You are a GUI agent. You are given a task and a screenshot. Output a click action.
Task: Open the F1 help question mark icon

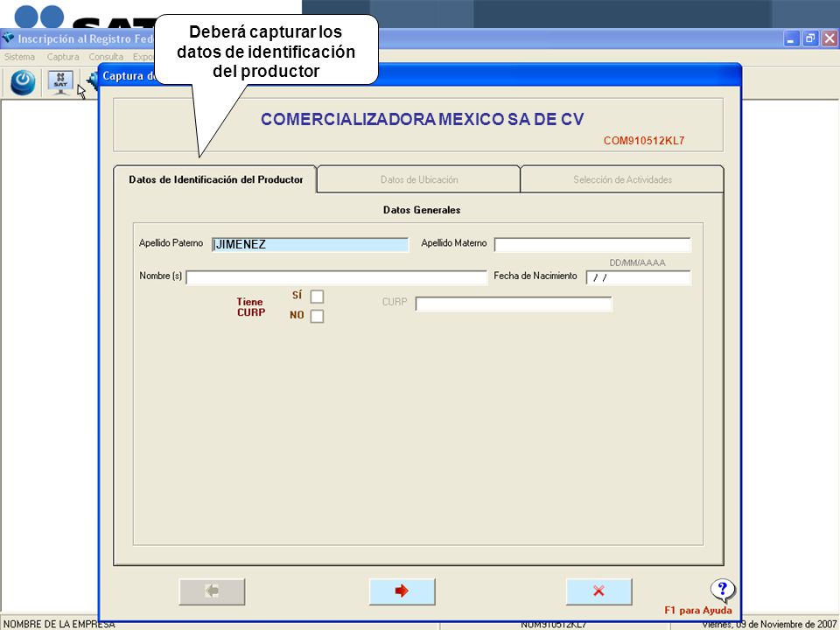pos(723,591)
